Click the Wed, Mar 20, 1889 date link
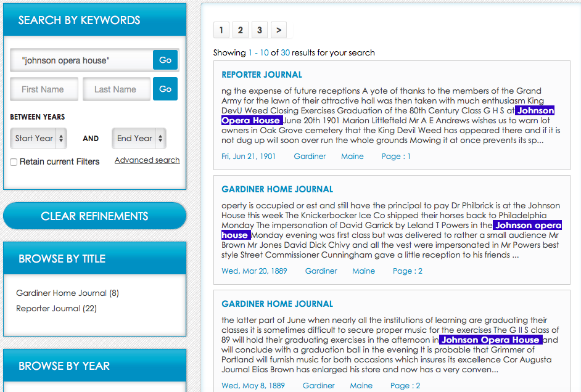Screen dimensions: 581x392 254,271
